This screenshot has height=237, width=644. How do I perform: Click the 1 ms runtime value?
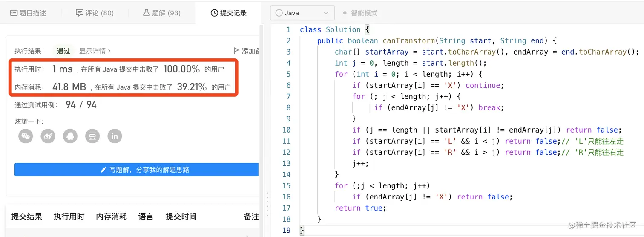click(63, 69)
